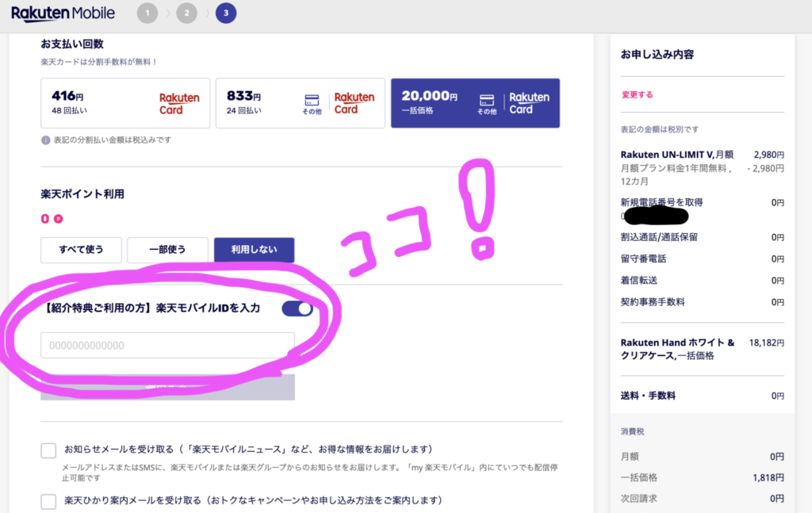Image resolution: width=812 pixels, height=513 pixels.
Task: Click the 1,818円 tax amount
Action: [x=768, y=478]
